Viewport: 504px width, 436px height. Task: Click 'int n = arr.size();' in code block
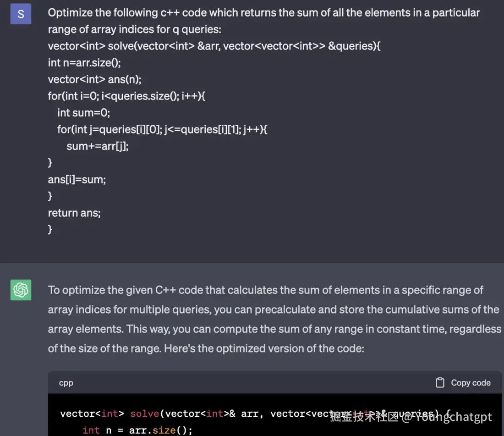tap(137, 430)
